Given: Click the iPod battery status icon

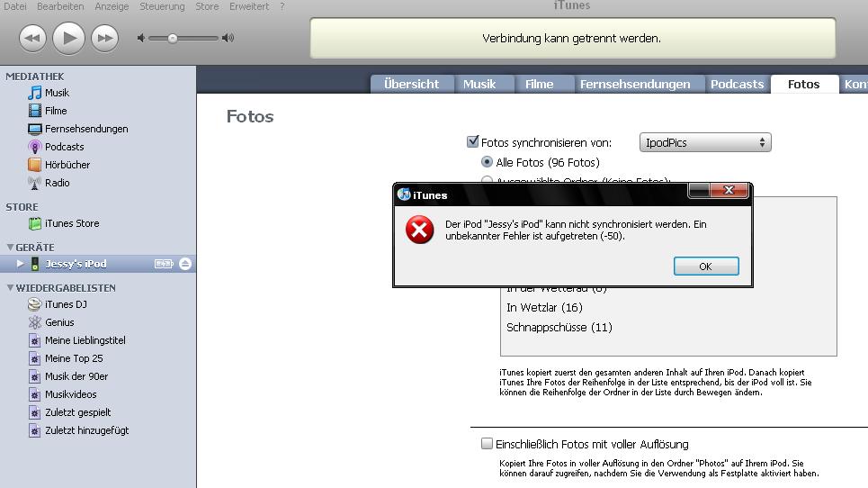Looking at the screenshot, I should [x=164, y=264].
